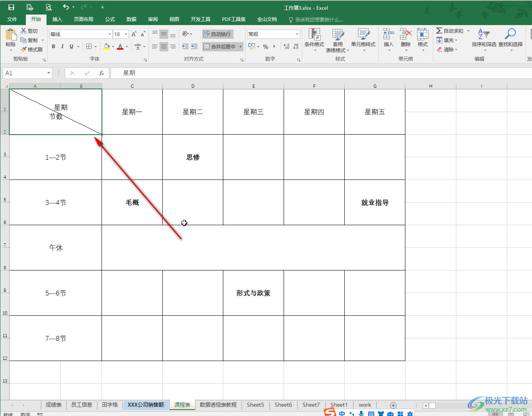
Task: Click the Fill Color paint bucket
Action: (x=106, y=46)
